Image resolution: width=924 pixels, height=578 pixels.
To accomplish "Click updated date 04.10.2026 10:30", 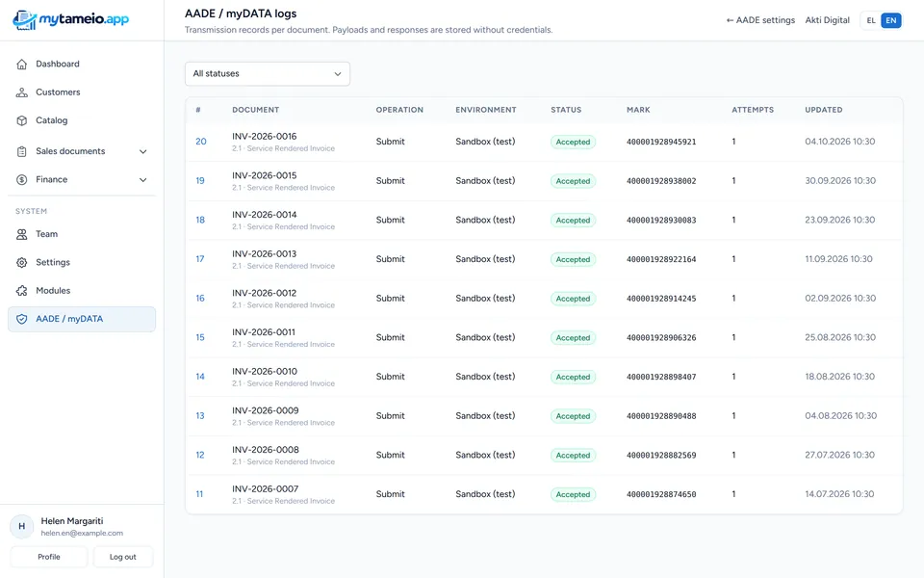I will coord(839,142).
